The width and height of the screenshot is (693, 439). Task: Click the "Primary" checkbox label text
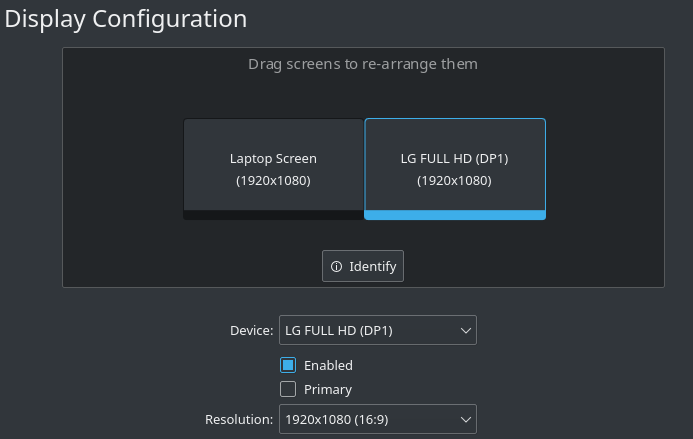(328, 389)
